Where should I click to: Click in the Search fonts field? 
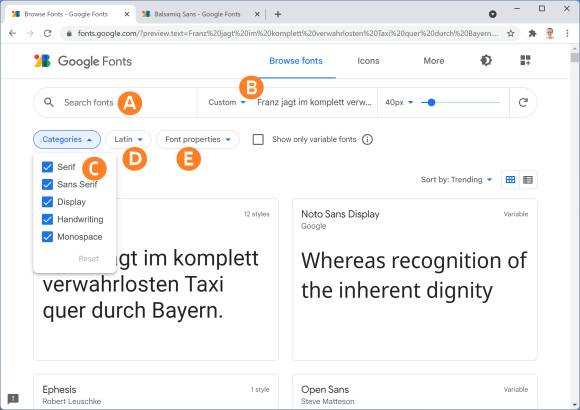[115, 102]
